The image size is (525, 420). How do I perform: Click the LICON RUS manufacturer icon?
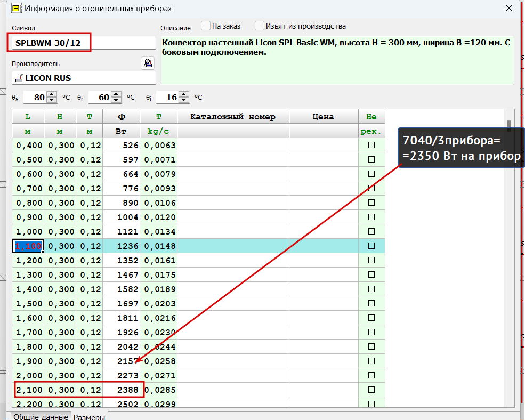19,78
